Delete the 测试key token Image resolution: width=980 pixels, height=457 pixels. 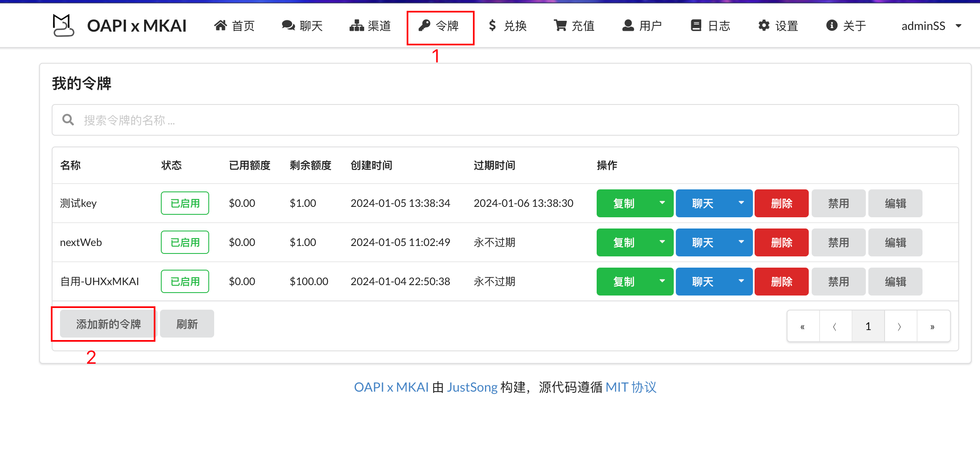[x=782, y=203]
